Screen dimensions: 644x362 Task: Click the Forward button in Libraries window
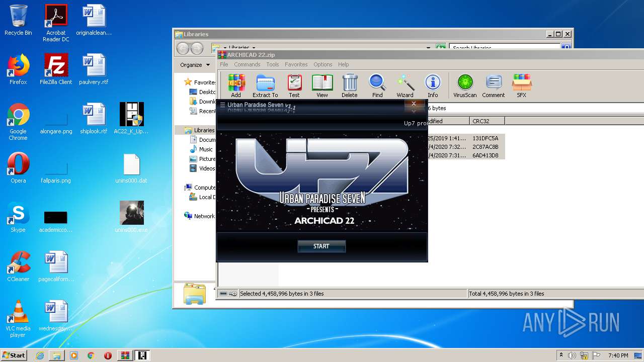coord(197,48)
